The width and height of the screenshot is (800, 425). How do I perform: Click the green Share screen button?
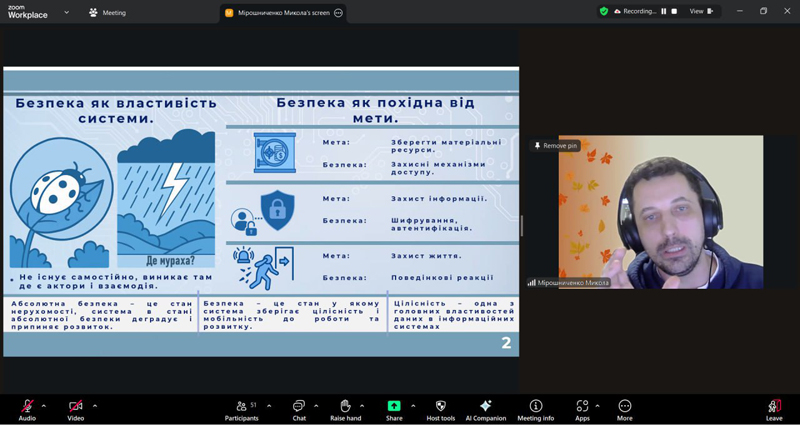point(394,406)
